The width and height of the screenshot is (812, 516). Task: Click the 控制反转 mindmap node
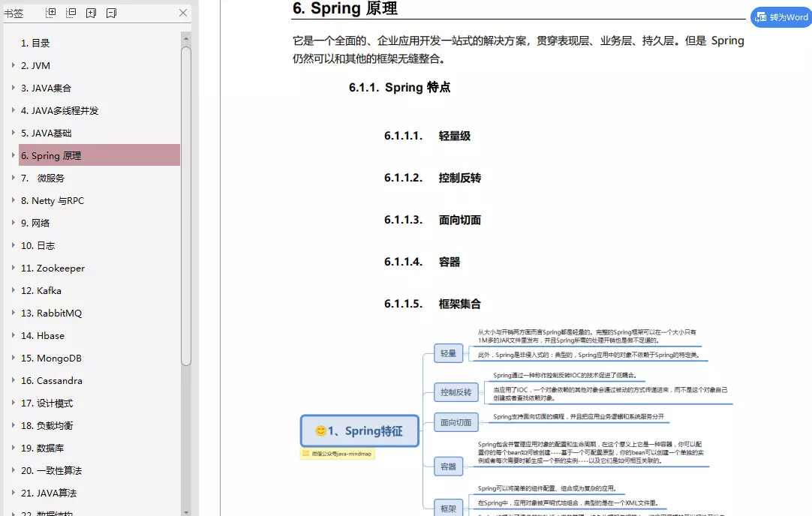456,392
